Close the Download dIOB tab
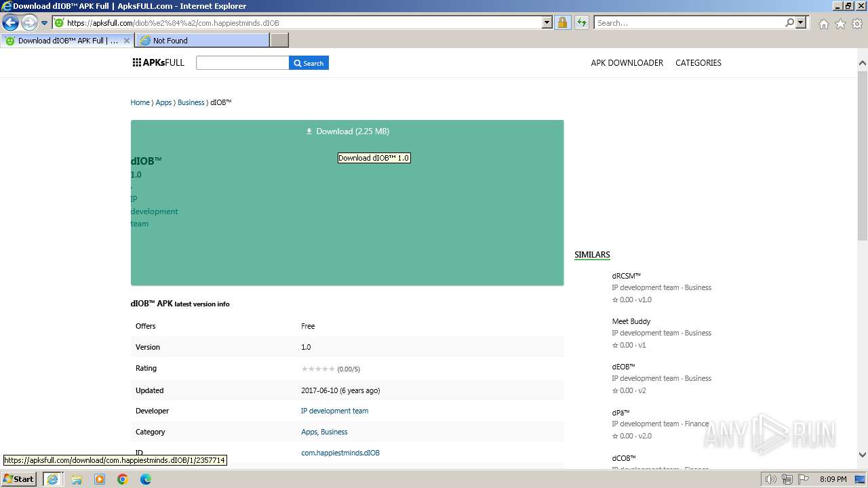 pos(127,41)
